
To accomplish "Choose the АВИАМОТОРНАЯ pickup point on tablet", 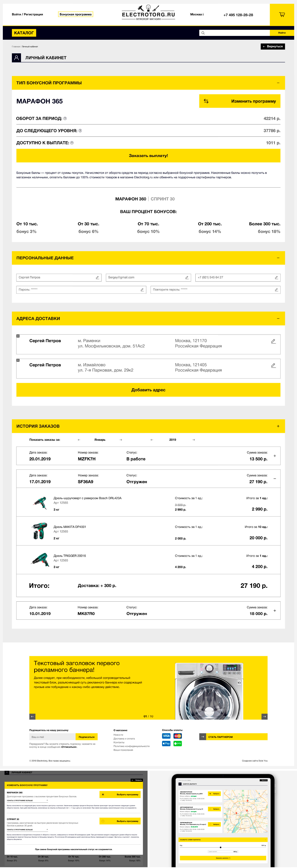I will [214, 794].
